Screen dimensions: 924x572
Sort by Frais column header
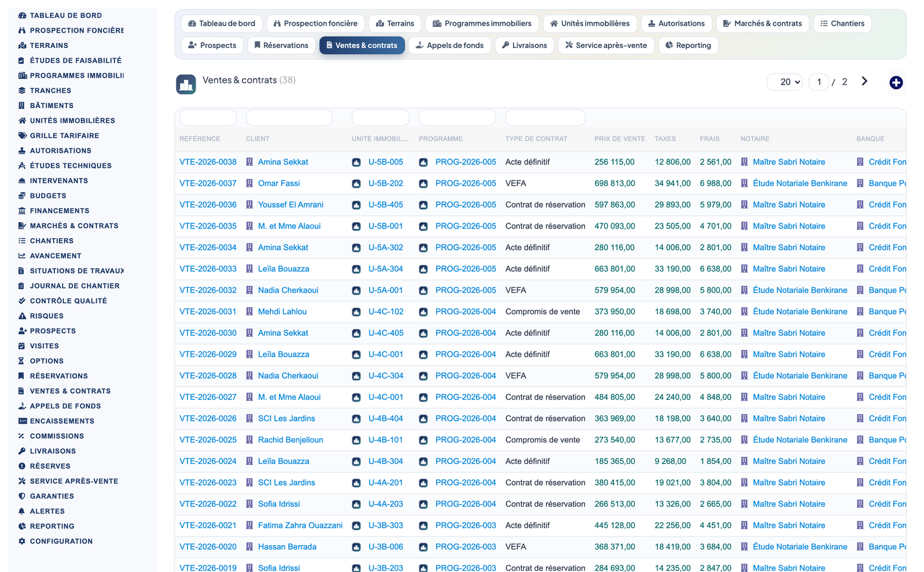[x=710, y=139]
